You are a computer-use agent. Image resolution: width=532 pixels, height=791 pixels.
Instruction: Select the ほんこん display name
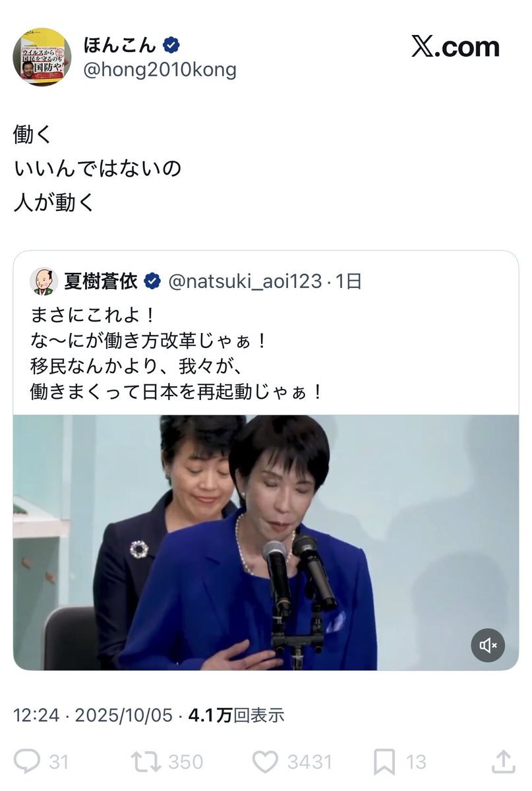(x=120, y=45)
